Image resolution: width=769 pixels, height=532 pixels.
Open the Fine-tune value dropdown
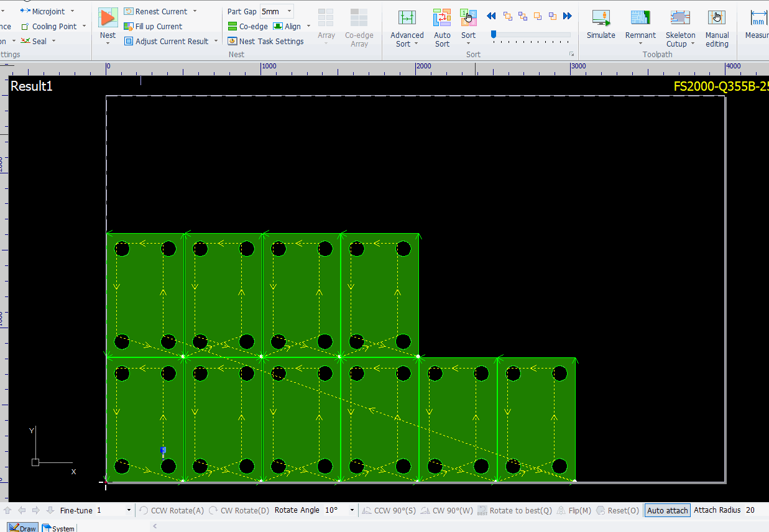pyautogui.click(x=129, y=510)
